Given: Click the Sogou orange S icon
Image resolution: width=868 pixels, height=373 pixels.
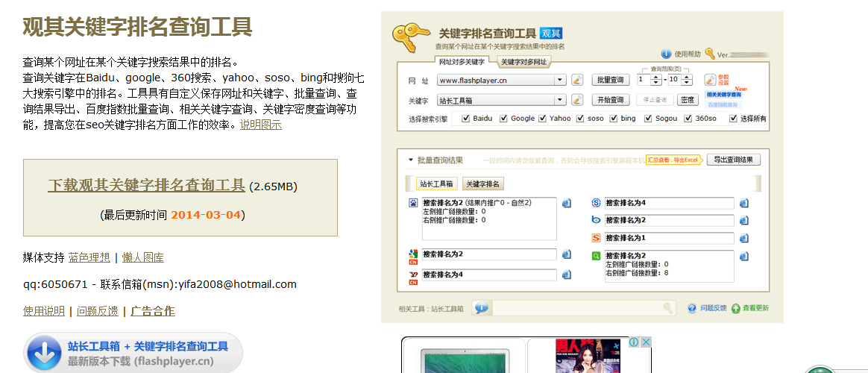Looking at the screenshot, I should click(597, 238).
